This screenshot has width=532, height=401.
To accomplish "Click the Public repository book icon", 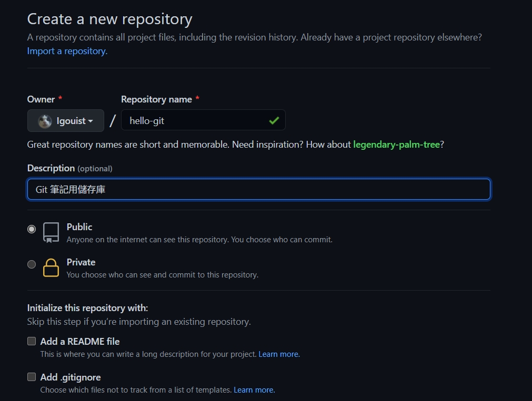I will pos(51,232).
